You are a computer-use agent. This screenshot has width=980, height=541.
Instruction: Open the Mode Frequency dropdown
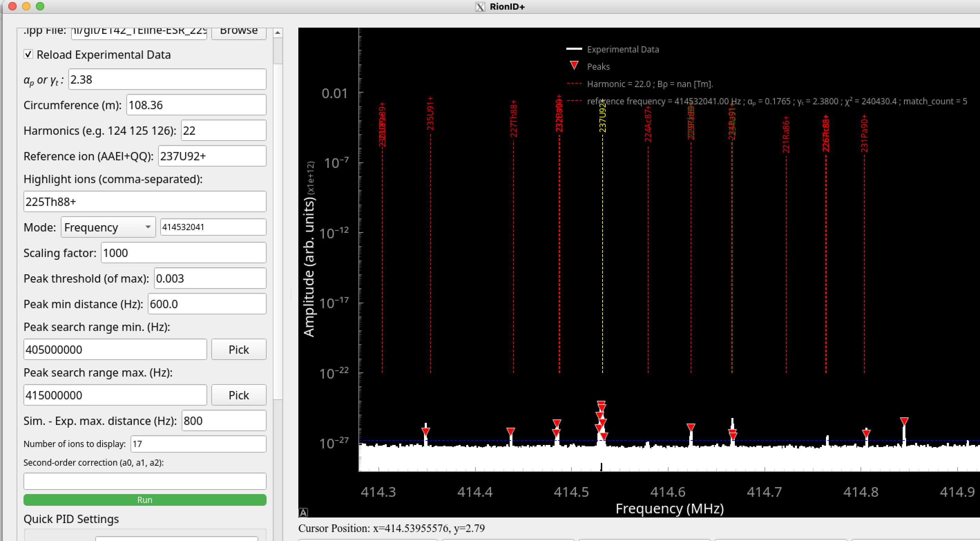tap(108, 227)
